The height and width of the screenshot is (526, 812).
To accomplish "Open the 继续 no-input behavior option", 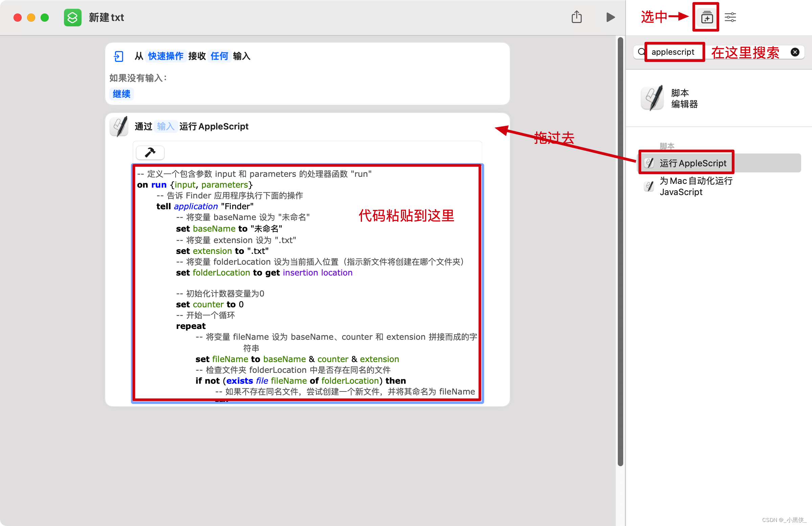I will tap(121, 94).
